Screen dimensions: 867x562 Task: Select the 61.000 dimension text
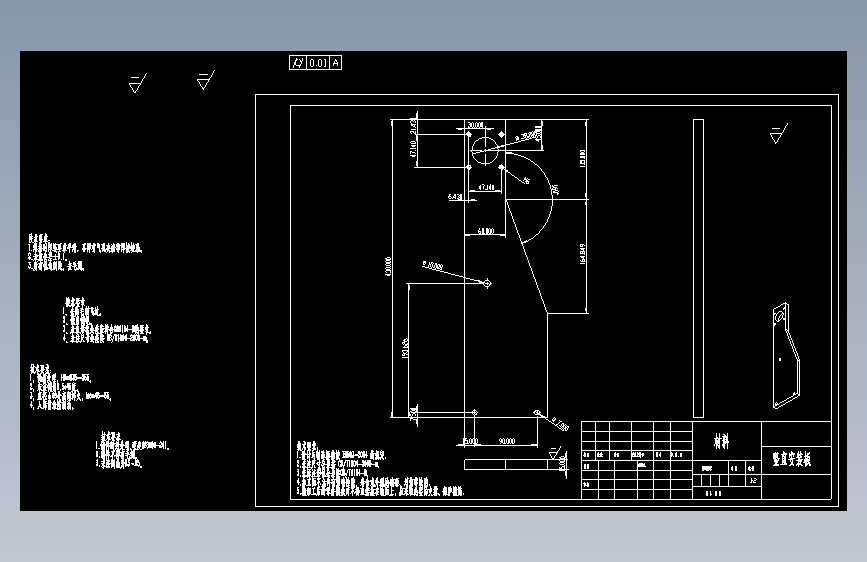pyautogui.click(x=485, y=231)
